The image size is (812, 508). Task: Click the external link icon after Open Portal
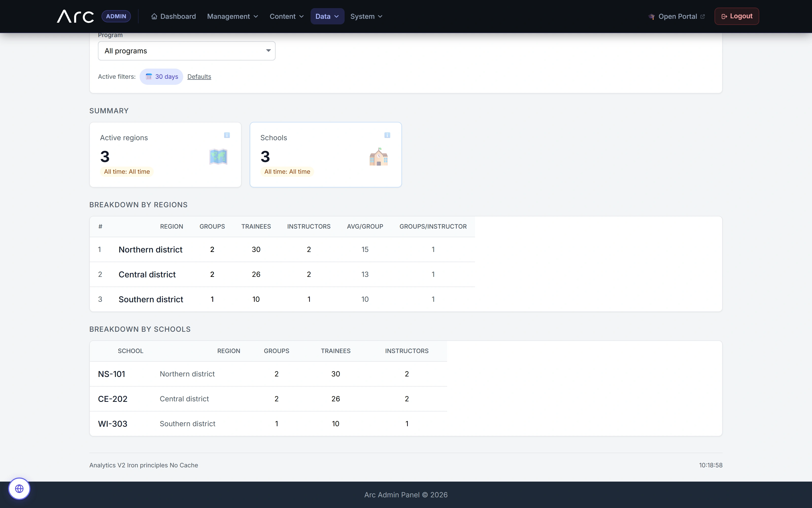click(x=703, y=17)
